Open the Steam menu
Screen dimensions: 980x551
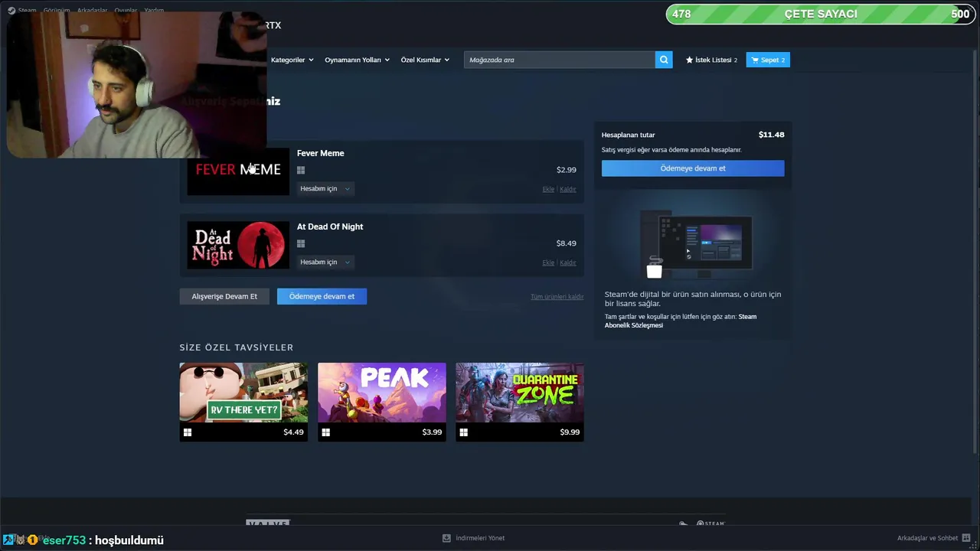click(27, 11)
